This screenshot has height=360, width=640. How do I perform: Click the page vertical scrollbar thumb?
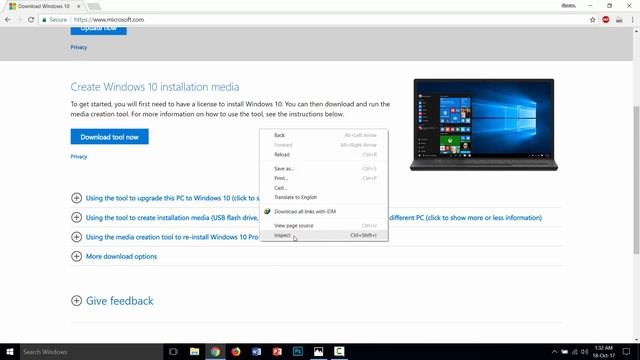[636, 180]
